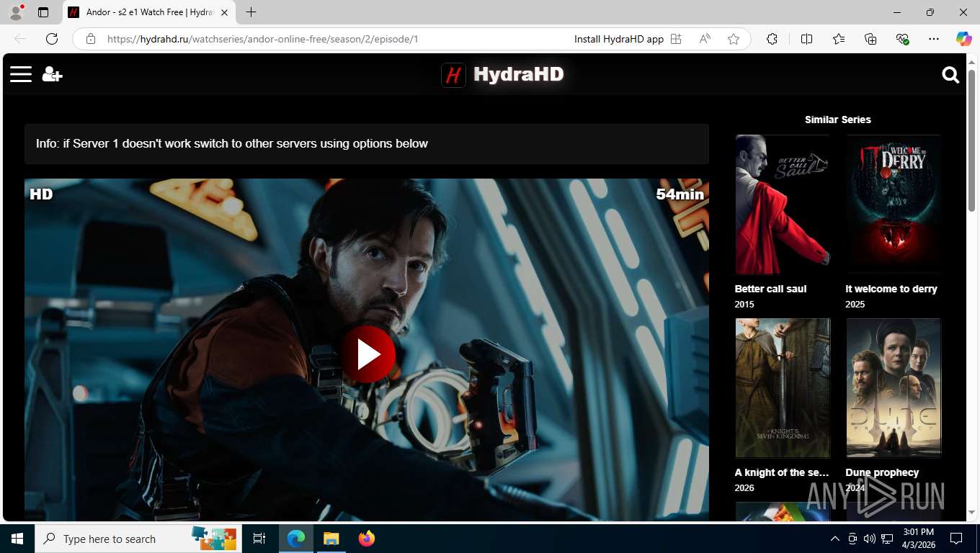Open Browser essentials heart icon
The height and width of the screenshot is (553, 980).
click(902, 39)
